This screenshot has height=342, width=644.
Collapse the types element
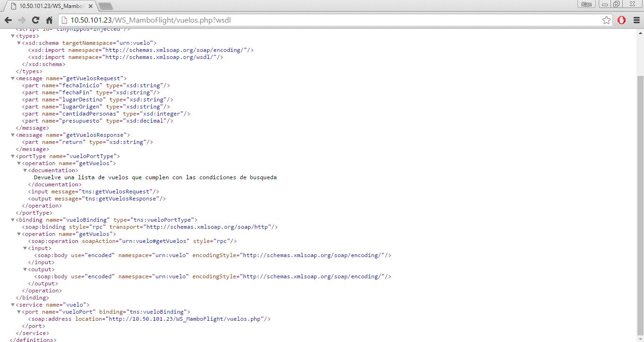(x=13, y=36)
